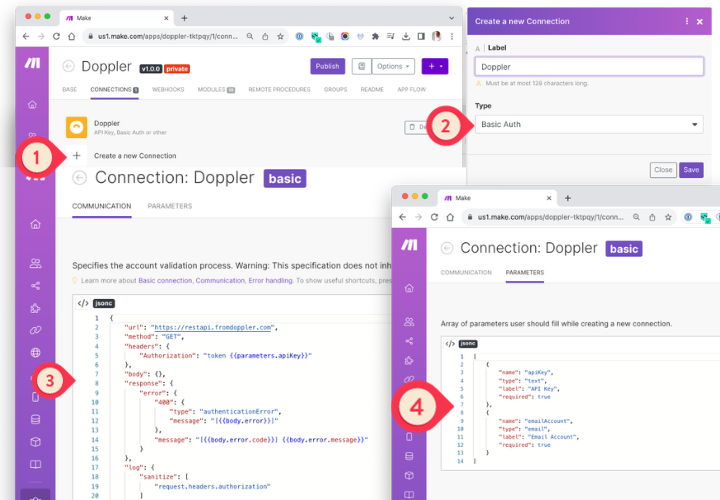Screen dimensions: 720x500
Task: Open the GROUPS tab
Action: (336, 90)
